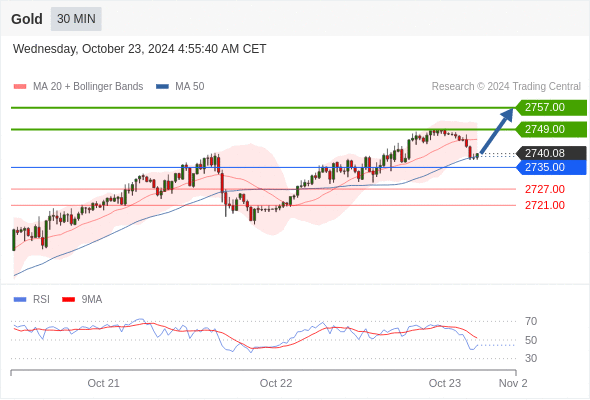Toggle the 9MA legend entry
This screenshot has height=400, width=590.
click(82, 300)
